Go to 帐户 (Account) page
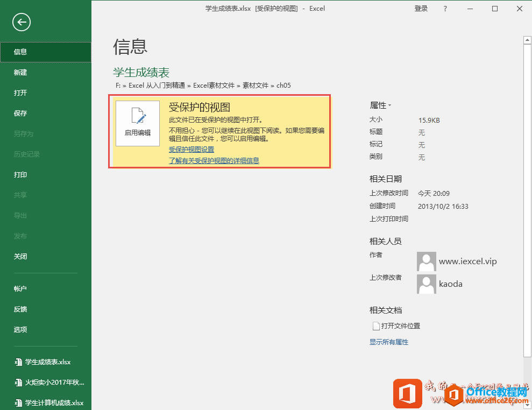532x410 pixels. point(20,289)
